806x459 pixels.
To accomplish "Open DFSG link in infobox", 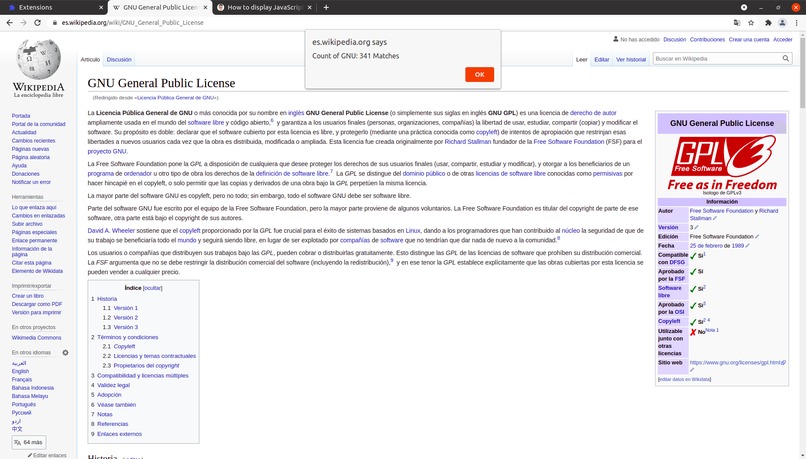I will click(677, 262).
